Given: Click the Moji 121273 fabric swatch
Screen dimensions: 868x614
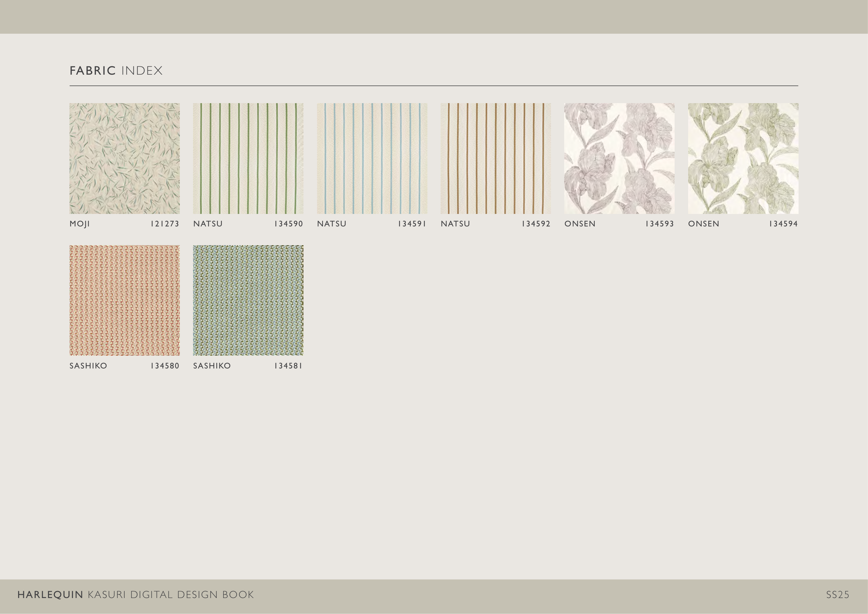Looking at the screenshot, I should click(x=124, y=158).
